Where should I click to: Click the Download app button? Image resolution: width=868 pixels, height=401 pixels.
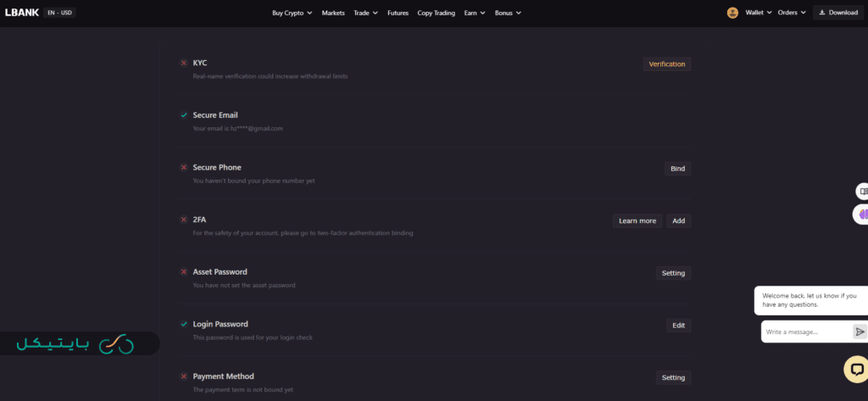click(x=838, y=13)
